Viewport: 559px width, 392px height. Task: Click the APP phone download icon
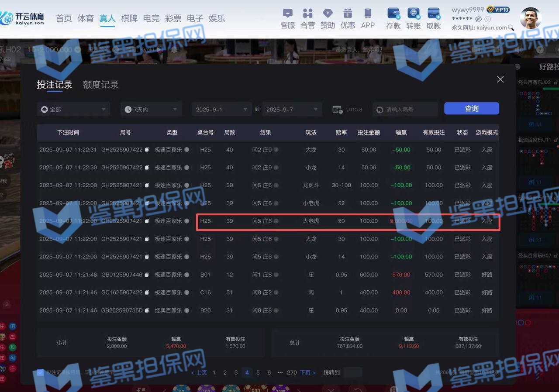pyautogui.click(x=368, y=14)
